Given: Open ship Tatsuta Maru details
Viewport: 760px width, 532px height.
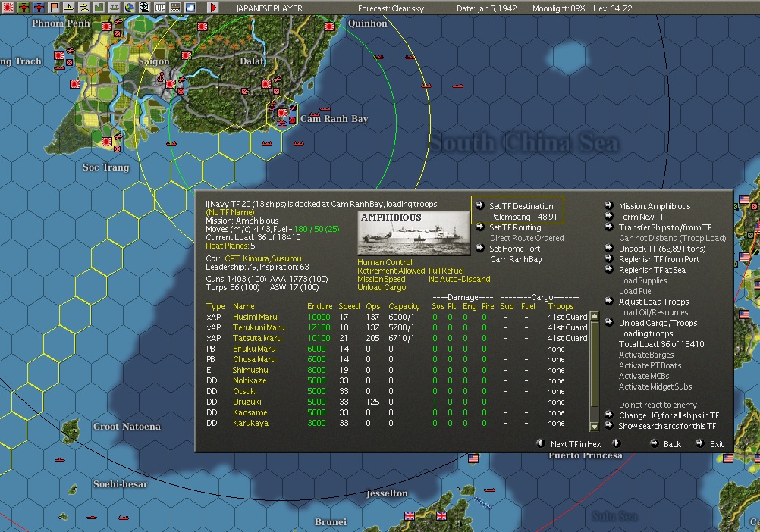Looking at the screenshot, I should click(x=257, y=338).
